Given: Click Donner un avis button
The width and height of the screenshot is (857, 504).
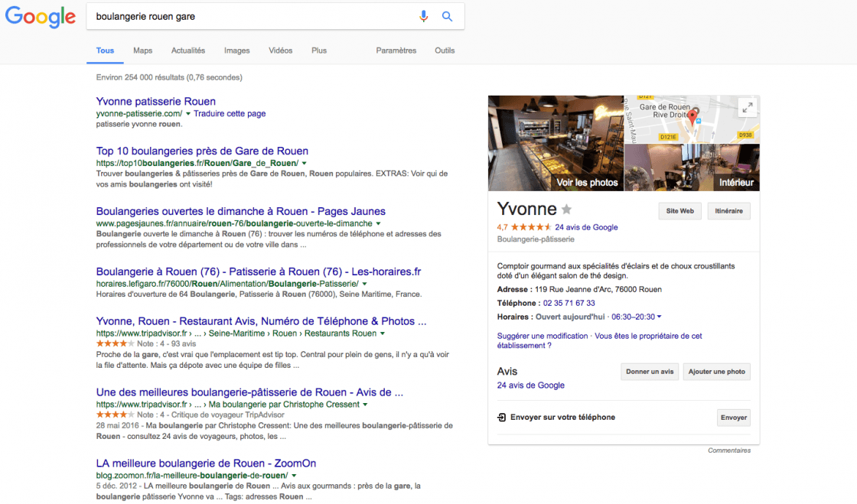Looking at the screenshot, I should point(650,372).
